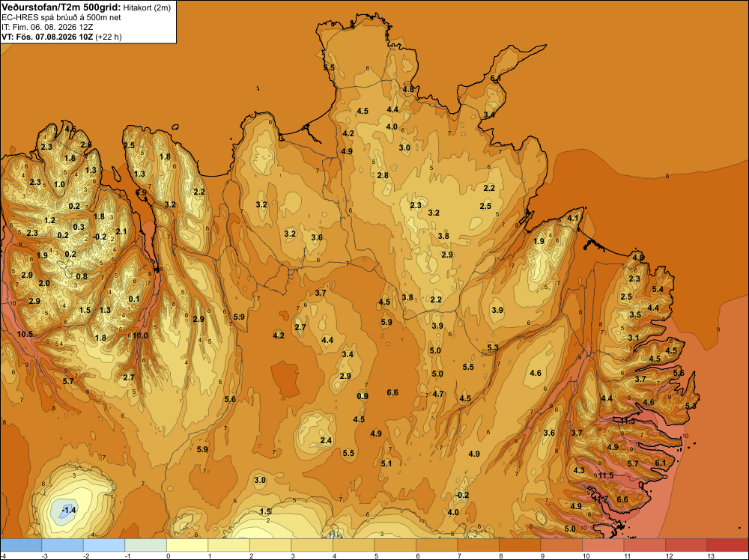The width and height of the screenshot is (749, 560).
Task: Click the temperature value '10.0'
Action: [x=140, y=335]
